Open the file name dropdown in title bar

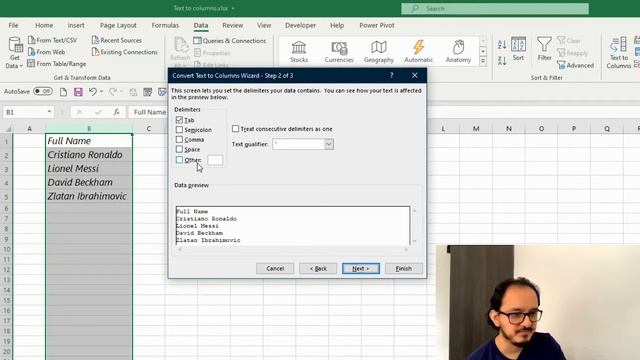click(233, 8)
